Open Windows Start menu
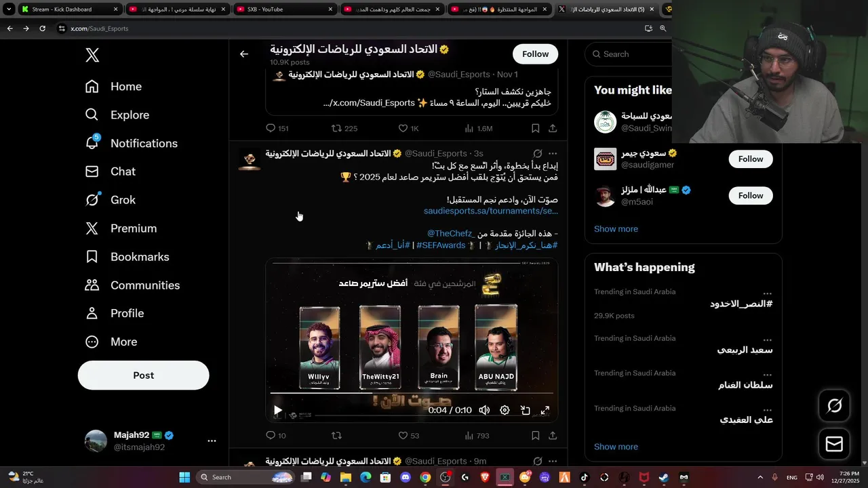This screenshot has height=488, width=868. coord(184,477)
